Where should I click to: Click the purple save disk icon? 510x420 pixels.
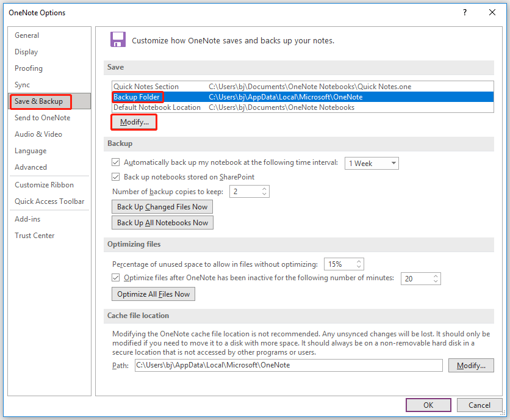coord(118,39)
